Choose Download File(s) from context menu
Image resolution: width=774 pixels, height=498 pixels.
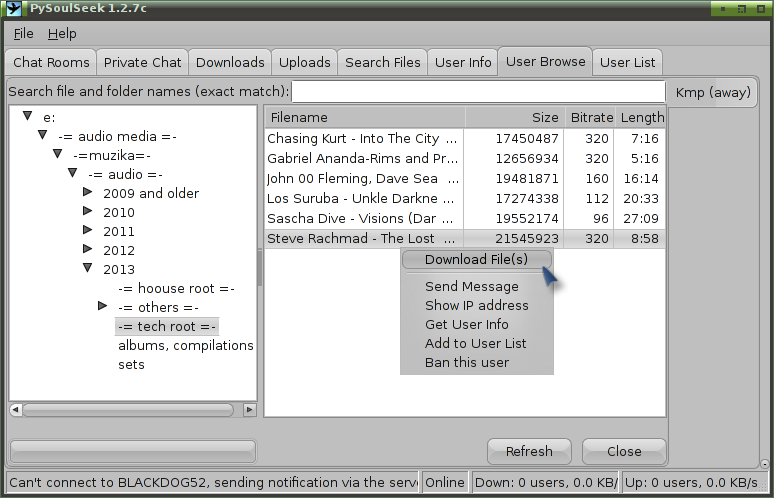point(476,259)
